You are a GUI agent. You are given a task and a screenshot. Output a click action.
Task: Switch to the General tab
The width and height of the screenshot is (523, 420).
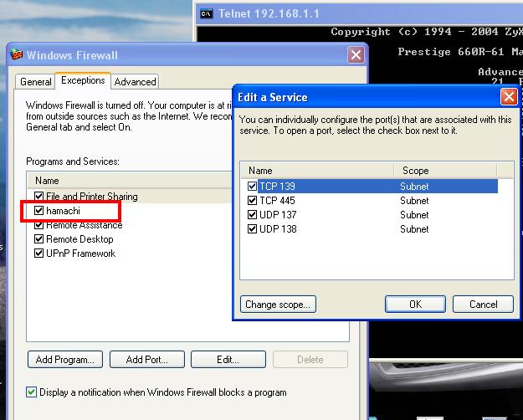tap(35, 82)
